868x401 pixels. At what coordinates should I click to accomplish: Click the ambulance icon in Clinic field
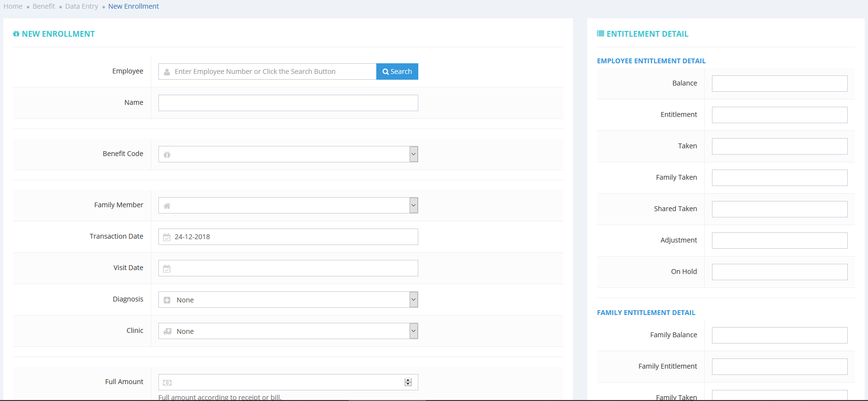coord(167,331)
